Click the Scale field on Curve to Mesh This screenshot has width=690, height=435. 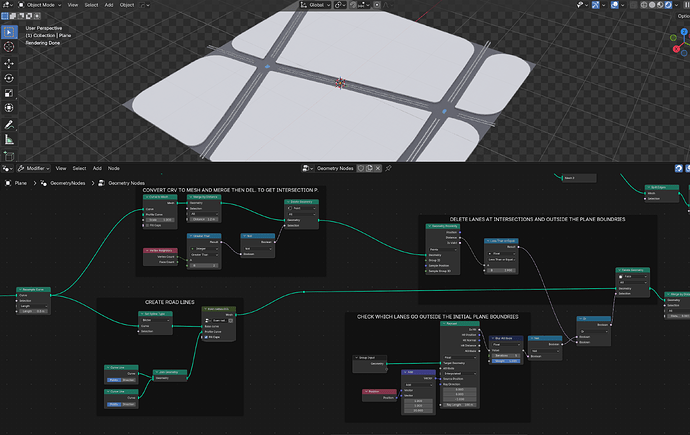click(160, 220)
